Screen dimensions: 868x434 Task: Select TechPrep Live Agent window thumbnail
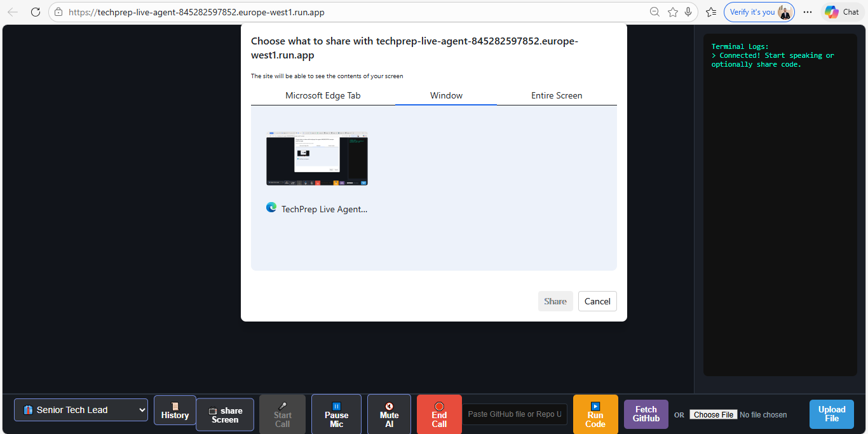(x=317, y=159)
